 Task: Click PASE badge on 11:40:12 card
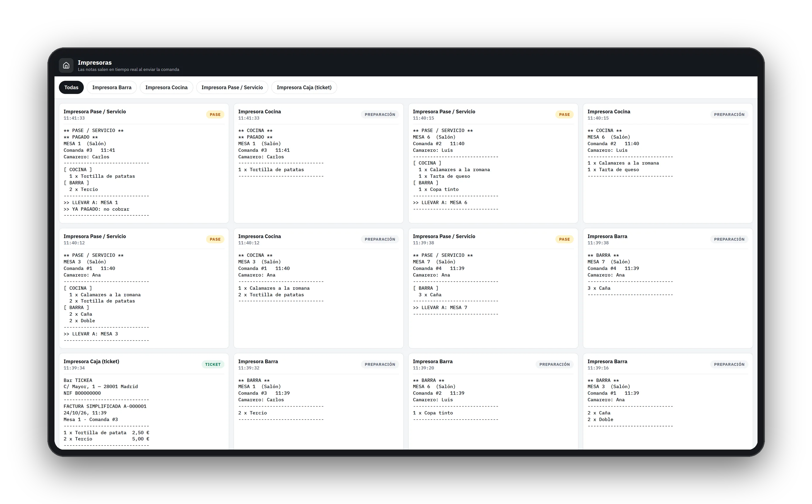click(215, 239)
